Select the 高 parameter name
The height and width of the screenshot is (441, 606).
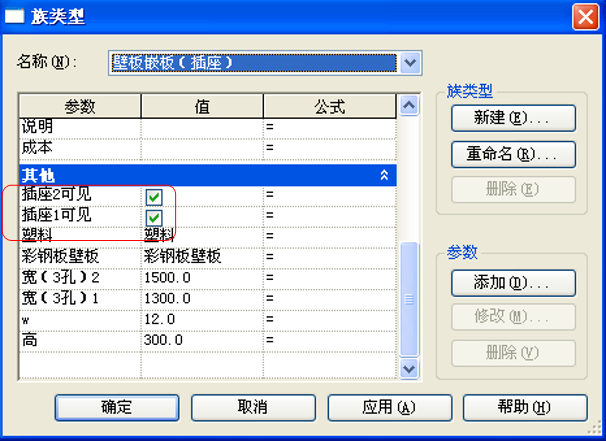(80, 340)
